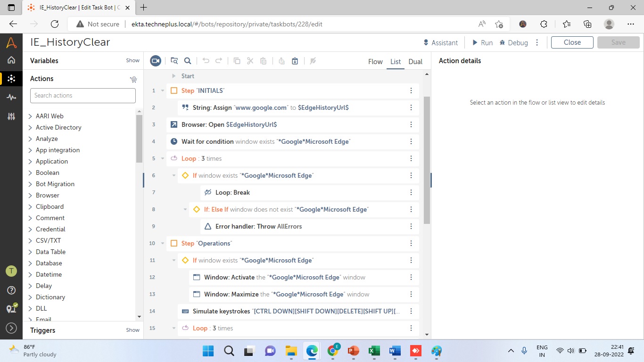Click the Search actions input field
This screenshot has height=362, width=644.
tap(83, 96)
